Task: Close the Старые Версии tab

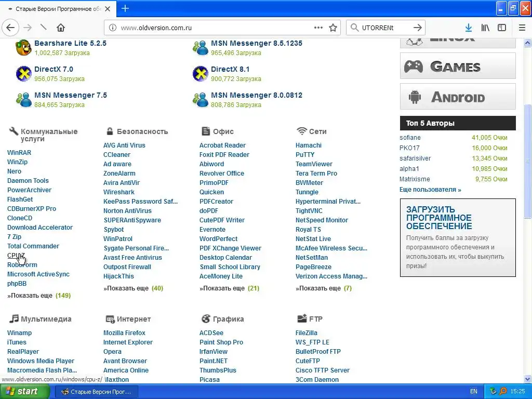Action: [x=108, y=9]
